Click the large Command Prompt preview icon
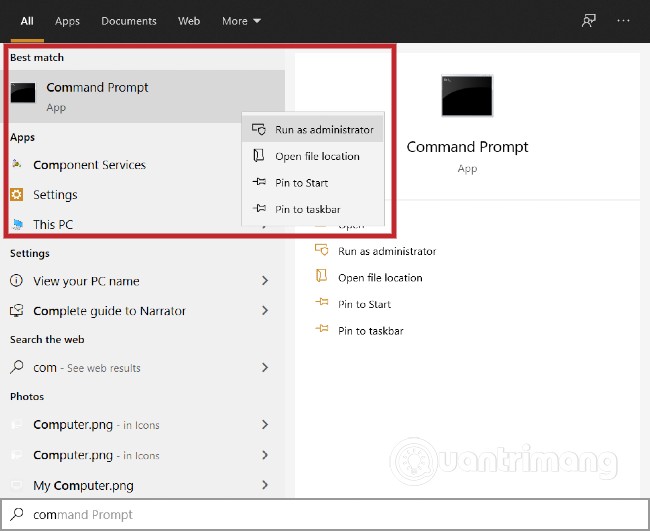650x531 pixels. [467, 96]
